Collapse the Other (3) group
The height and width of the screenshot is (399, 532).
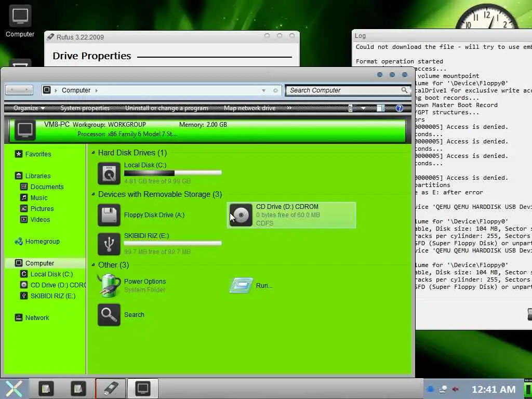94,264
